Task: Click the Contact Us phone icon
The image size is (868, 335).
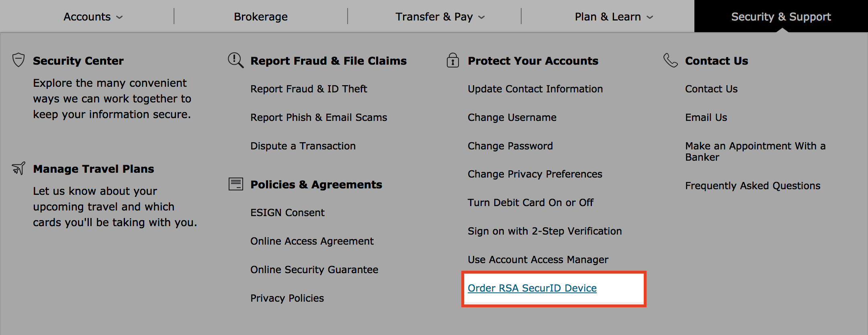Action: click(670, 60)
